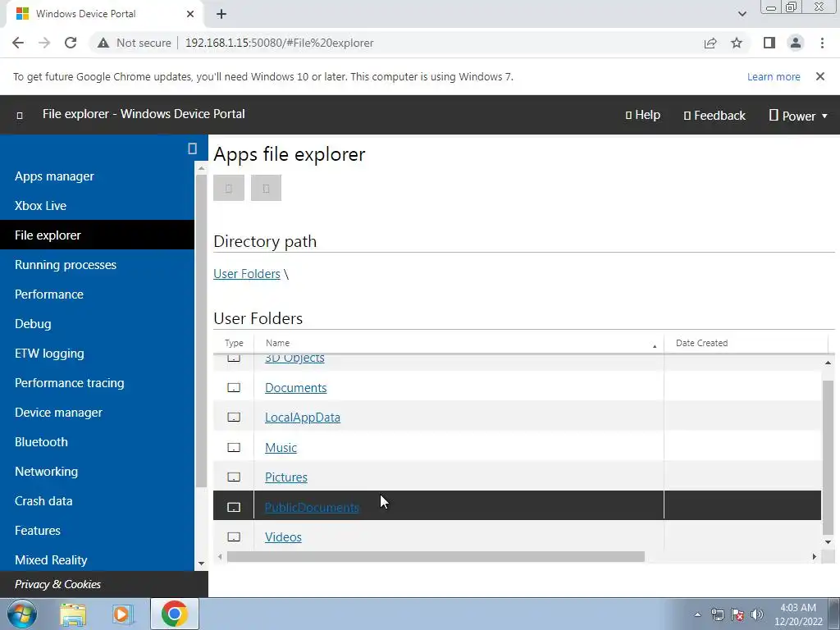This screenshot has width=840, height=630.
Task: Open Performance tracing in the sidebar
Action: (97, 382)
